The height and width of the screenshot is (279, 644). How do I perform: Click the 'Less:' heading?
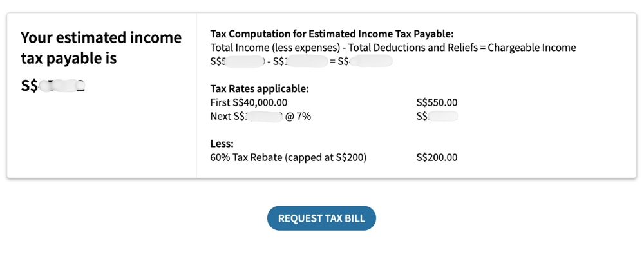point(222,144)
